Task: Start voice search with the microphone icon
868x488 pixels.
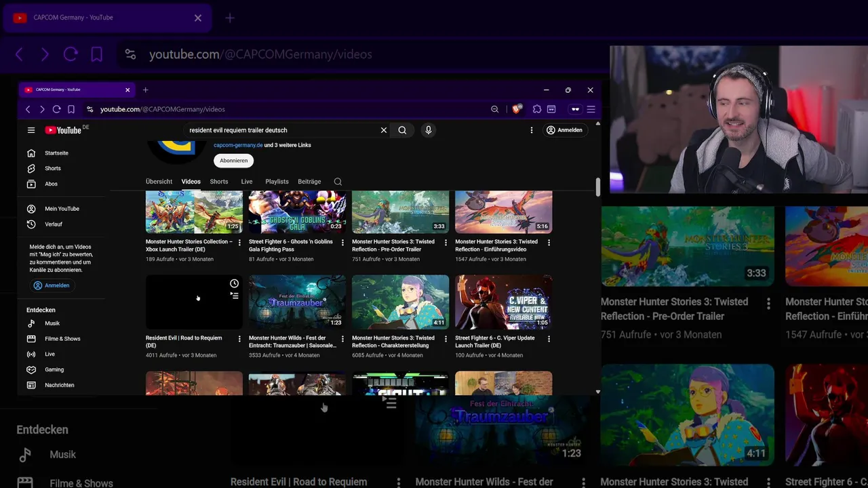Action: pyautogui.click(x=429, y=130)
